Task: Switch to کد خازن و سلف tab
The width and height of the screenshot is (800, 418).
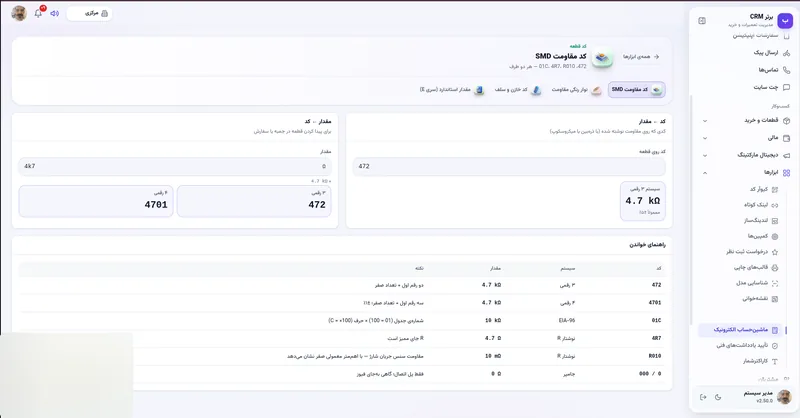Action: tap(517, 90)
